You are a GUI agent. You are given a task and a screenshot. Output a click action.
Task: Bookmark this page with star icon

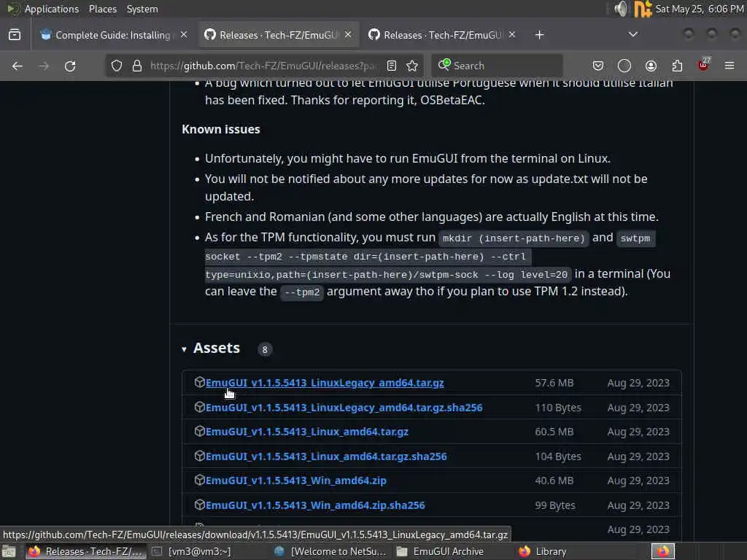point(413,66)
